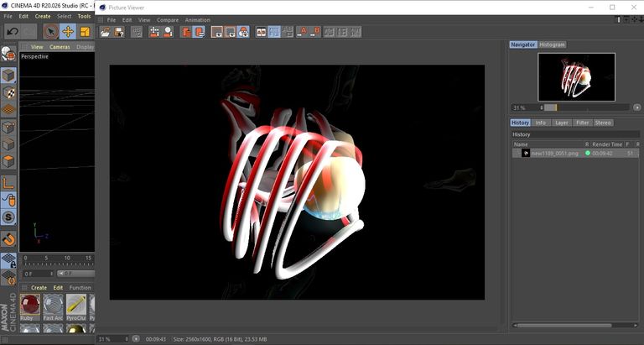Toggle the Locked Workplane grid icon

click(x=8, y=261)
